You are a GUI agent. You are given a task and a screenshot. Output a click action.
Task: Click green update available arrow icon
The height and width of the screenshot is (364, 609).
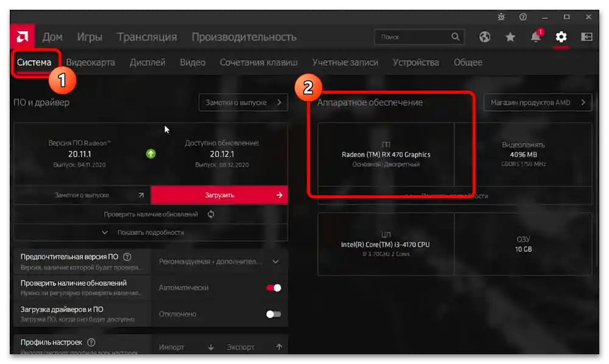point(150,153)
